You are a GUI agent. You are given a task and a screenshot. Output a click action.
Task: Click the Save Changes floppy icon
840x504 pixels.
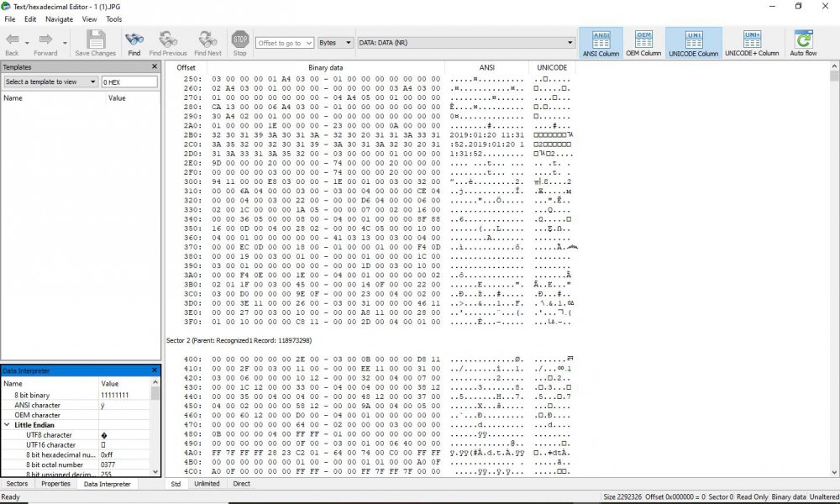pos(96,39)
